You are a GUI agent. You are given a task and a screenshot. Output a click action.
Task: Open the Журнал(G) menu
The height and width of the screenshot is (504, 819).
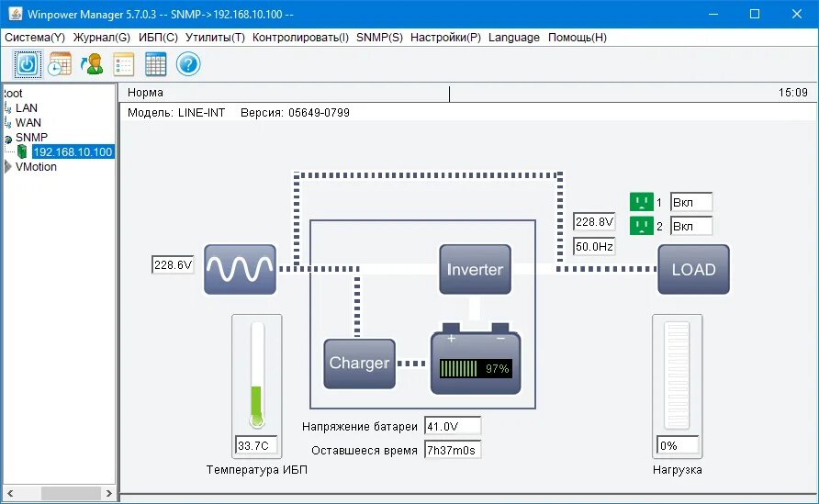point(101,38)
